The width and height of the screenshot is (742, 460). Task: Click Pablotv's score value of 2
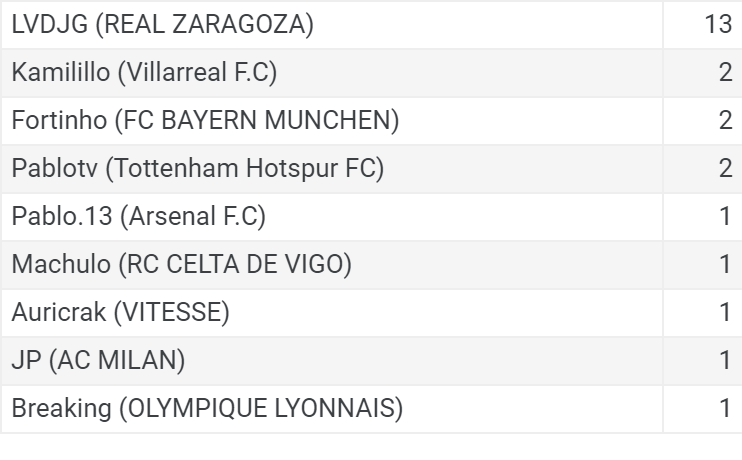(725, 168)
